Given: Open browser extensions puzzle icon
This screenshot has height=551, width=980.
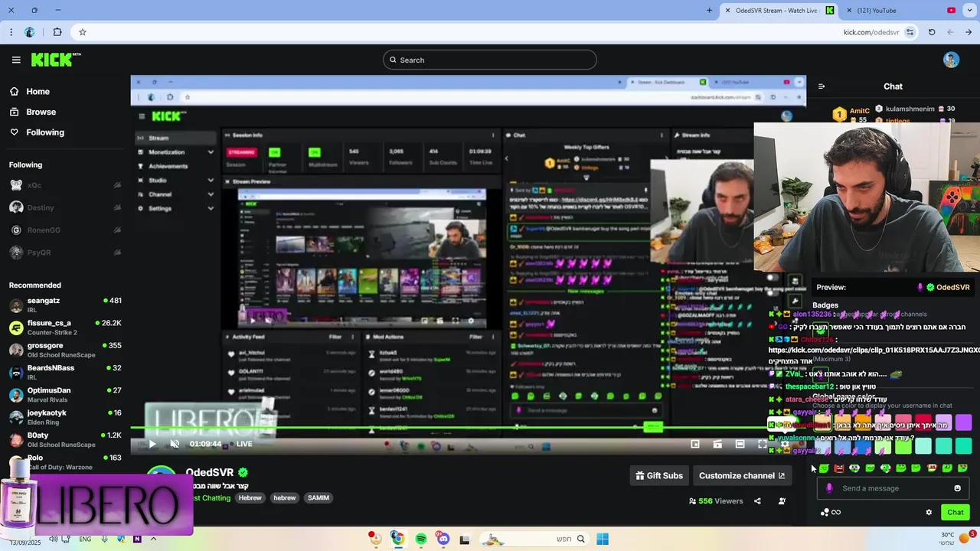Looking at the screenshot, I should coord(57,32).
